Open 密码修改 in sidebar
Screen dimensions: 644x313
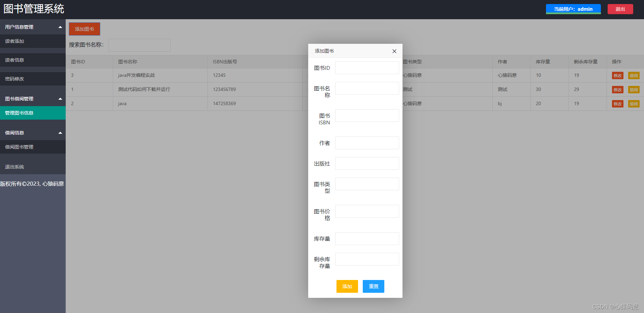[33, 79]
